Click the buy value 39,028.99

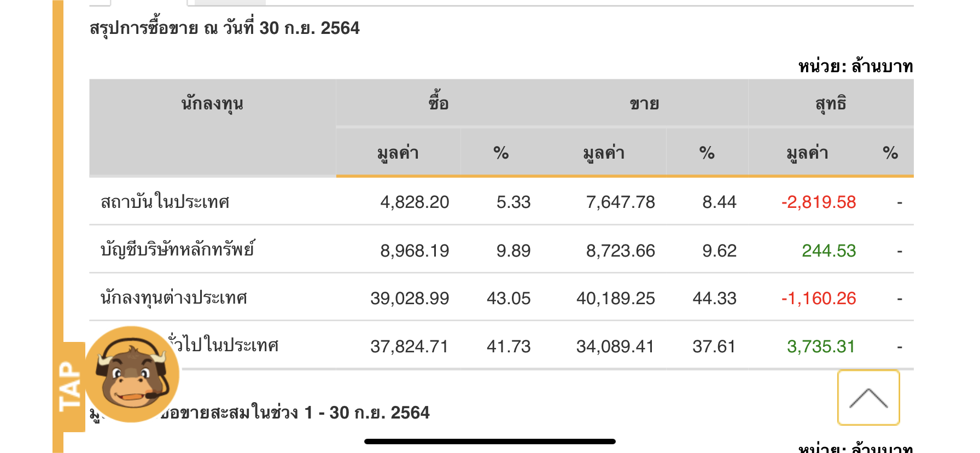(410, 298)
